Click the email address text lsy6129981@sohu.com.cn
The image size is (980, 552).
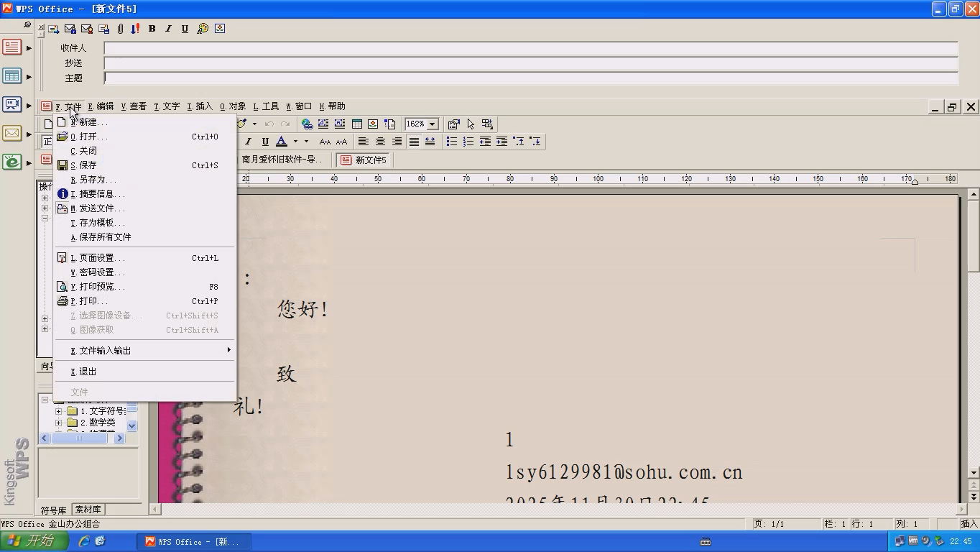624,472
